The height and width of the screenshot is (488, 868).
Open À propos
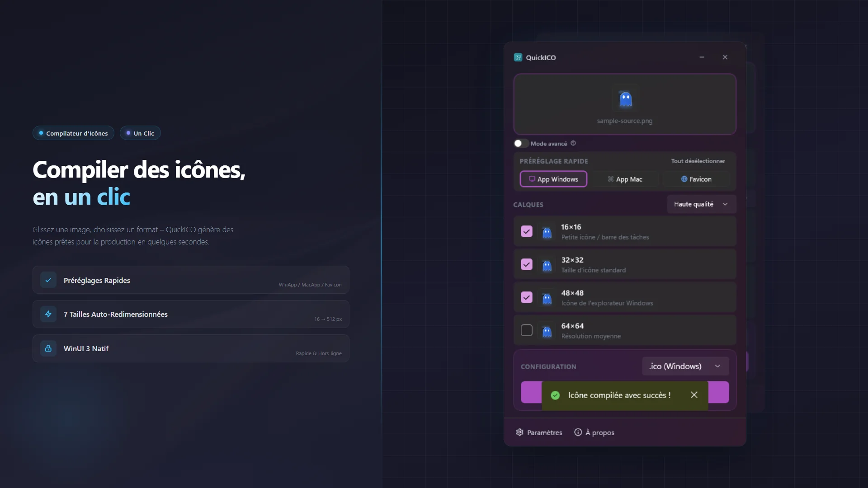pyautogui.click(x=594, y=432)
